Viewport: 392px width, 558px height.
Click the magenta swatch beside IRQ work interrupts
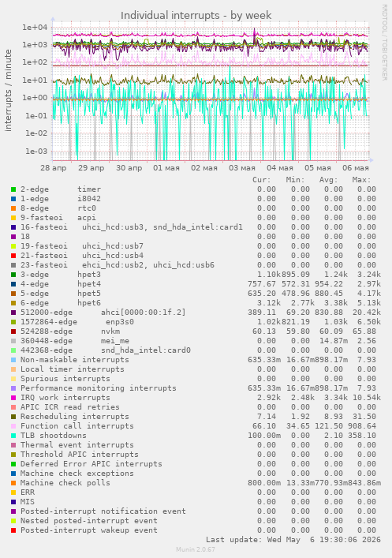pos(13,398)
